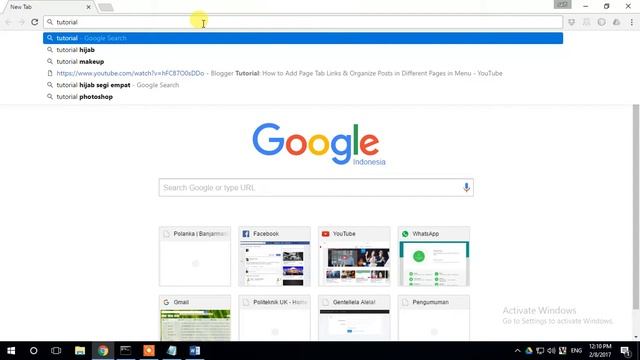The height and width of the screenshot is (360, 640).
Task: Open Microsoft Word from the taskbar
Action: (195, 351)
